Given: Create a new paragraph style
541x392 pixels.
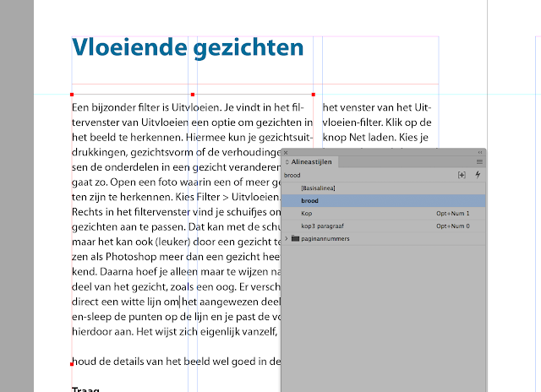Looking at the screenshot, I should pyautogui.click(x=462, y=175).
